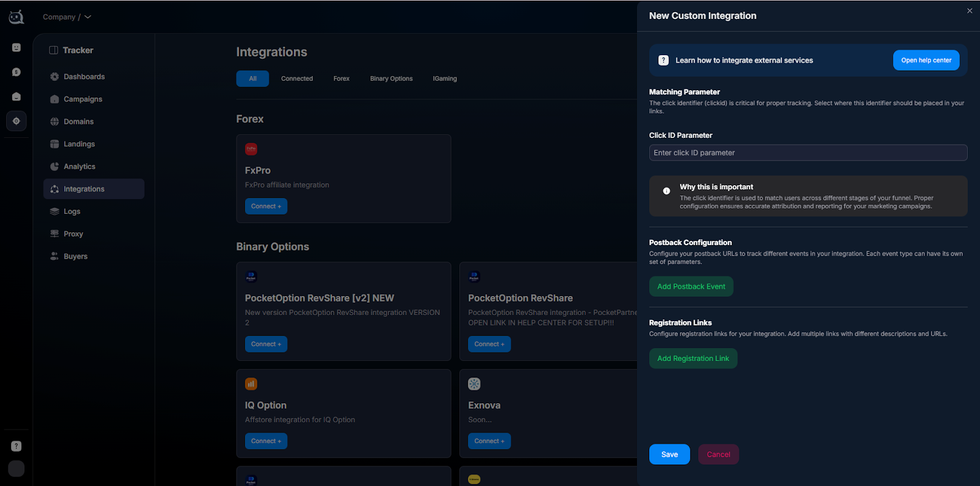The image size is (980, 486).
Task: Connect the FxPro integration
Action: [x=266, y=207]
